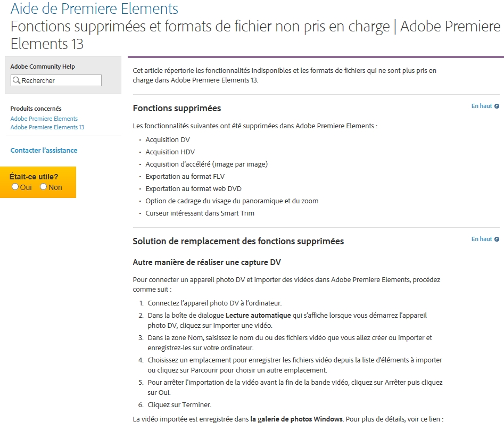504x430 pixels.
Task: Click the up-arrow icon beside Solution de remplacement heading
Action: [497, 239]
